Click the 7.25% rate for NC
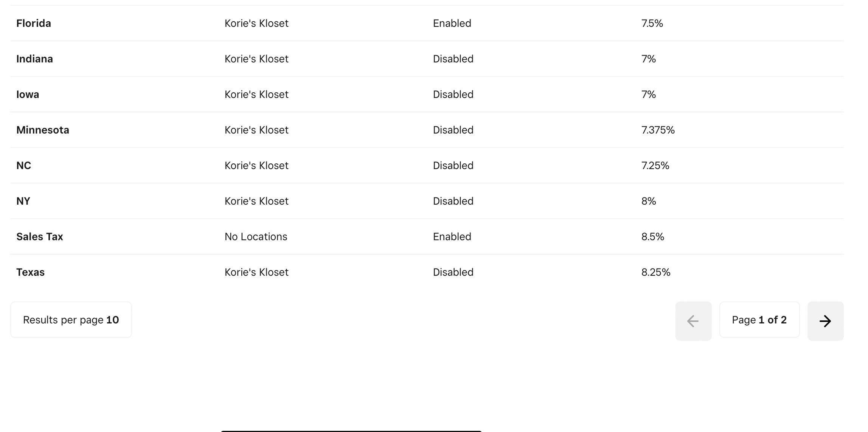Screen dimensions: 868x432 [655, 166]
